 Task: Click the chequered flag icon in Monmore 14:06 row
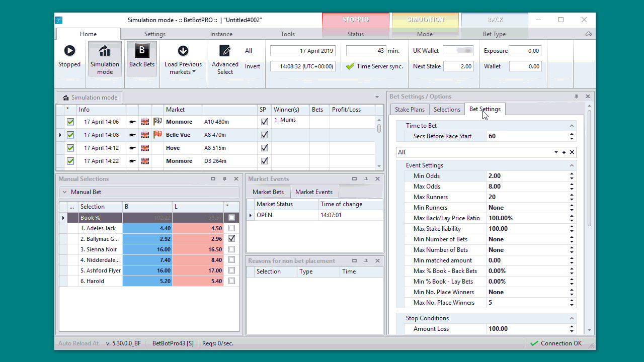coord(157,122)
